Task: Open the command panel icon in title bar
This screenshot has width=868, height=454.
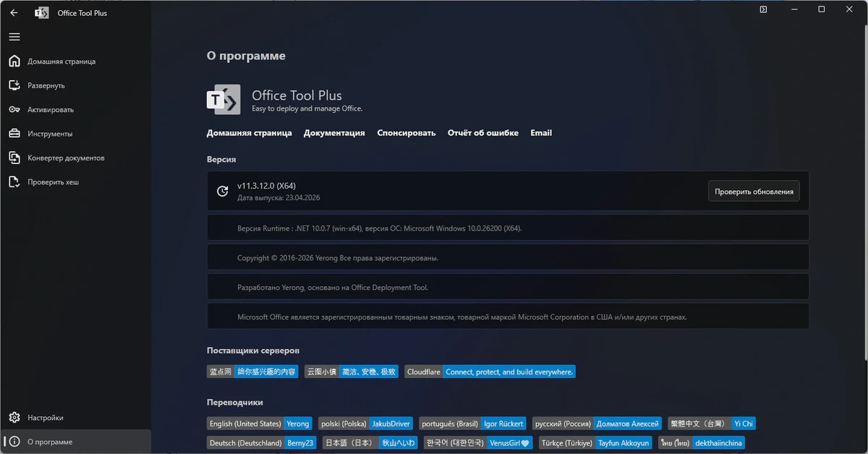Action: [x=764, y=9]
